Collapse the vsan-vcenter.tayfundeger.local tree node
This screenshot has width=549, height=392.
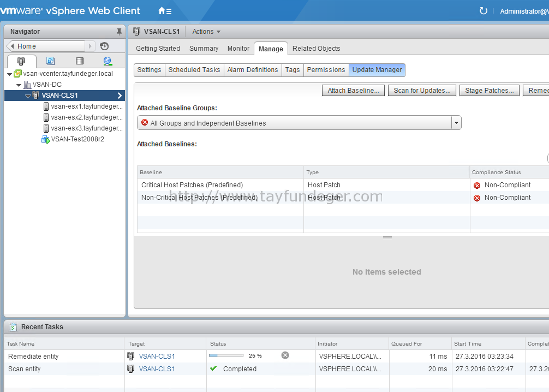pos(9,74)
